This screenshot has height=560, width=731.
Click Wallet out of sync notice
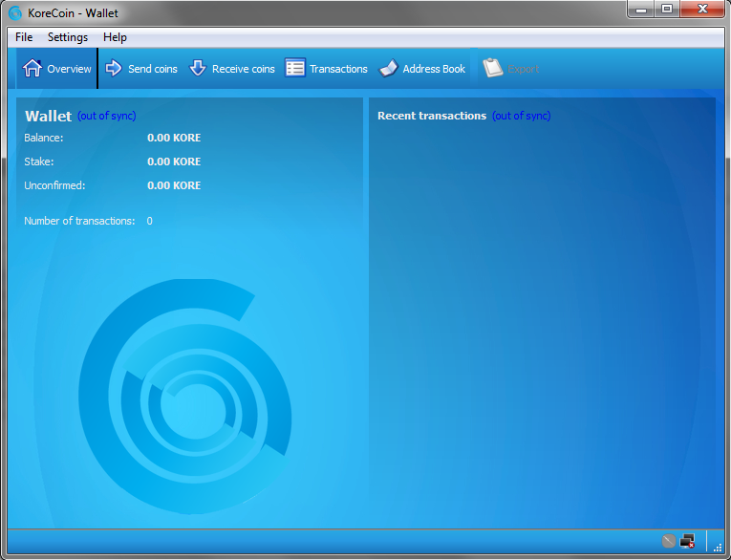(x=107, y=116)
